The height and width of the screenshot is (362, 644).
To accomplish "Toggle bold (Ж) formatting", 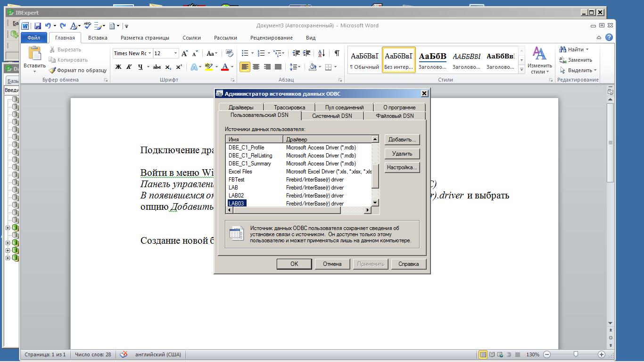I will coord(118,67).
